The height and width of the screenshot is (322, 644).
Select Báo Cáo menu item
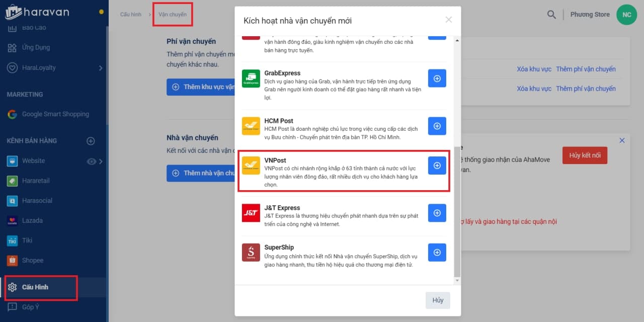34,28
